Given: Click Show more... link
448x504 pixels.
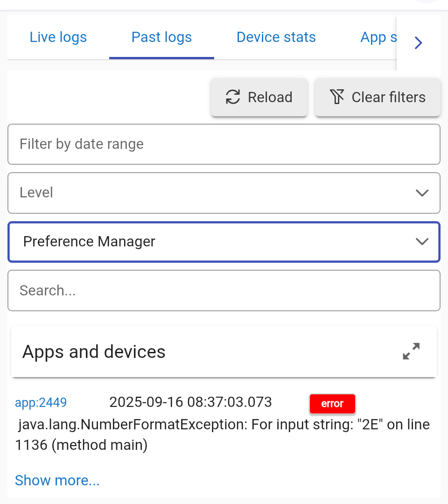Looking at the screenshot, I should click(x=57, y=481).
